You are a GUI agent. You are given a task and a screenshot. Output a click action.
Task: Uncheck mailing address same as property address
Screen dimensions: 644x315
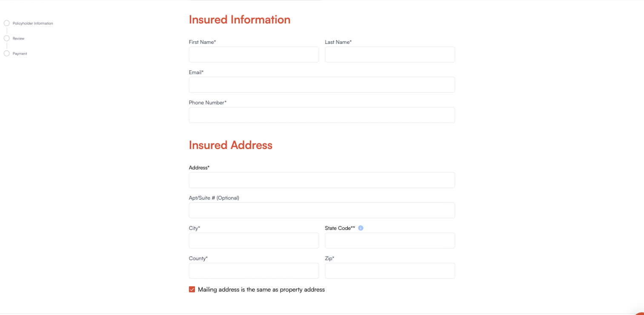192,289
